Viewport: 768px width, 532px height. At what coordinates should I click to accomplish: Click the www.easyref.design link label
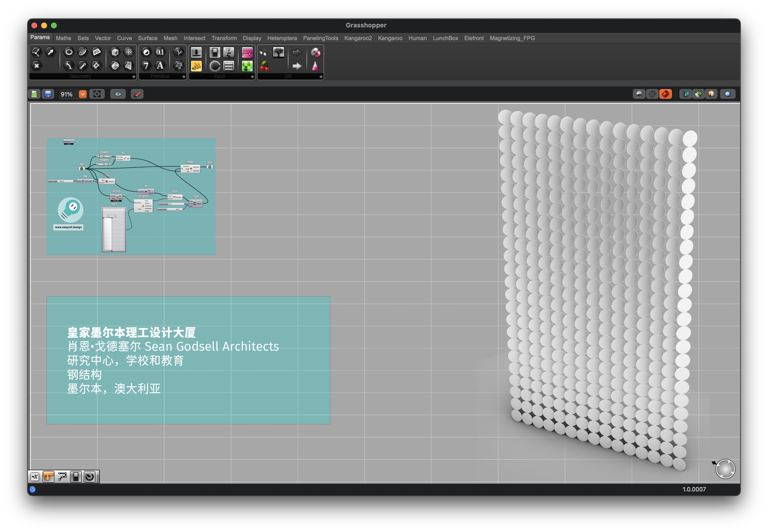[x=68, y=227]
